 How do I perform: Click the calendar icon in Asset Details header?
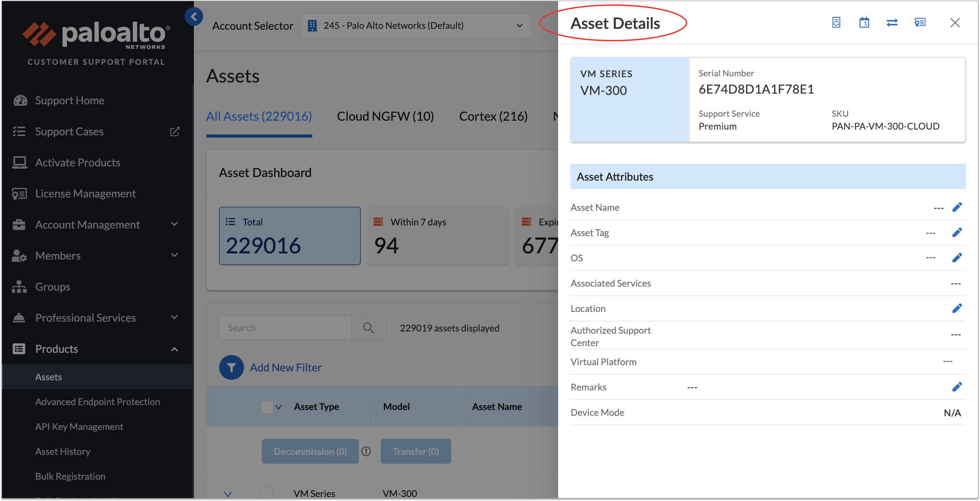[x=864, y=23]
